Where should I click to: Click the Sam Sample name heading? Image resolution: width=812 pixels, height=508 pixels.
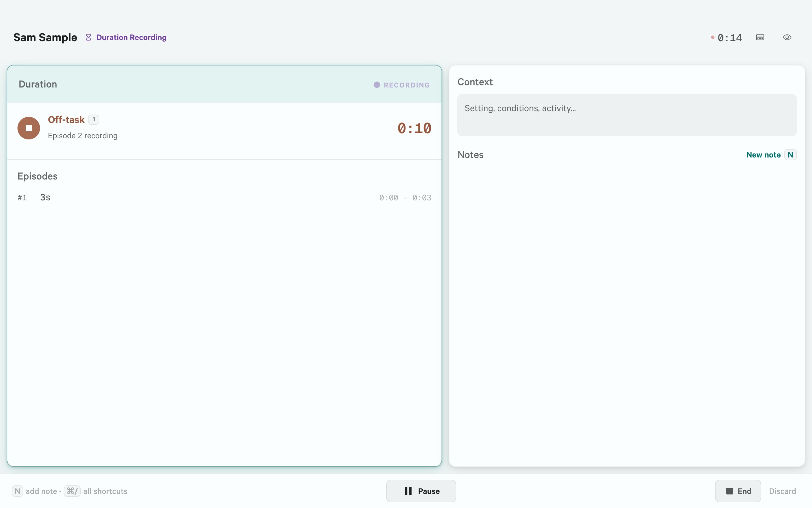click(x=45, y=37)
